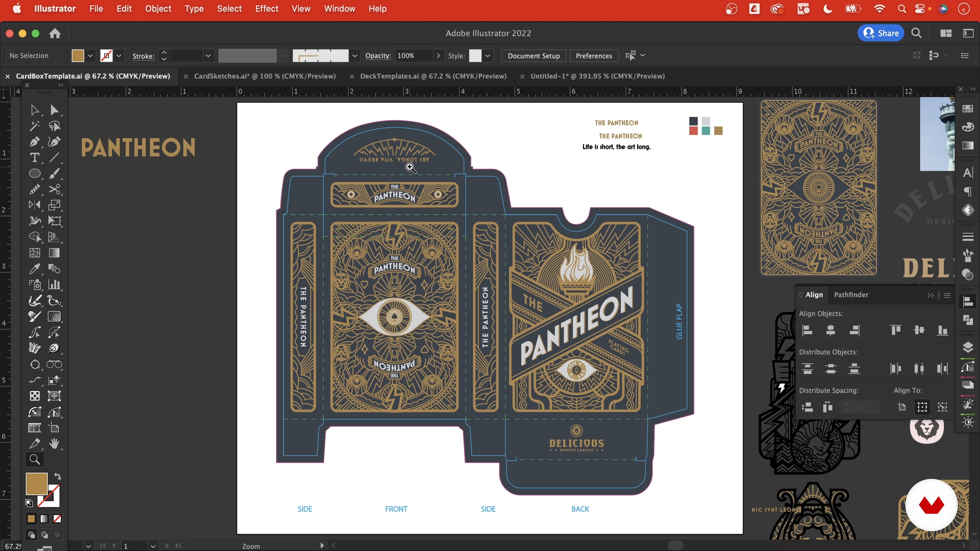Click the Document Setup button
Image resolution: width=980 pixels, height=551 pixels.
coord(533,56)
